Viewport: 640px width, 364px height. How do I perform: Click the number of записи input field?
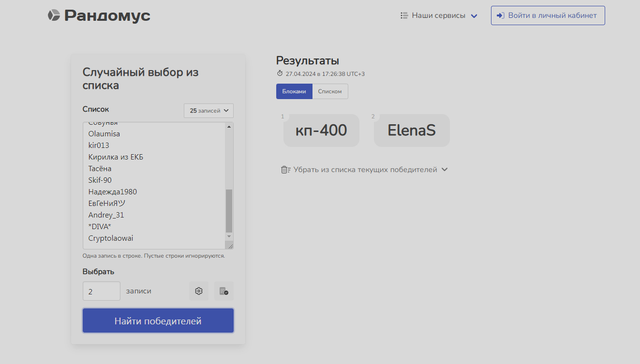tap(102, 291)
